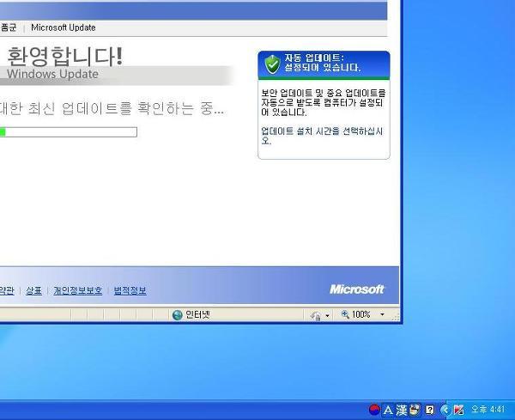
Task: Click the language bar help icon
Action: pyautogui.click(x=430, y=410)
